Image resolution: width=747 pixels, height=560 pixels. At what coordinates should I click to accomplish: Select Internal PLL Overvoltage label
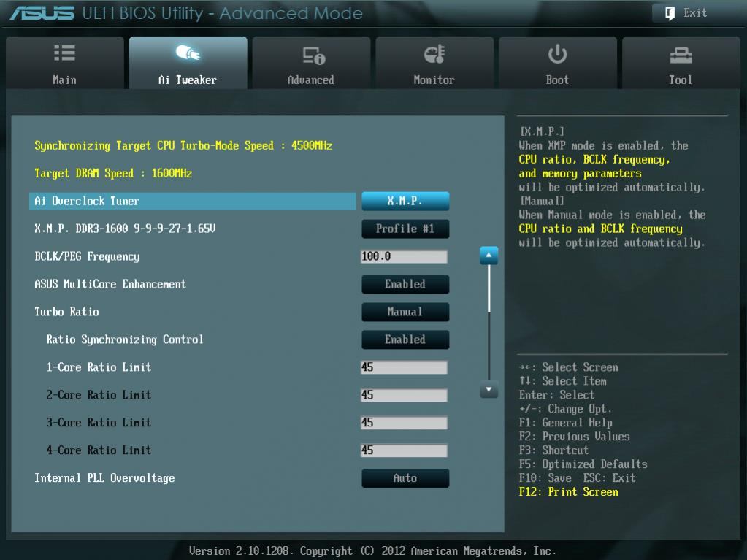104,478
